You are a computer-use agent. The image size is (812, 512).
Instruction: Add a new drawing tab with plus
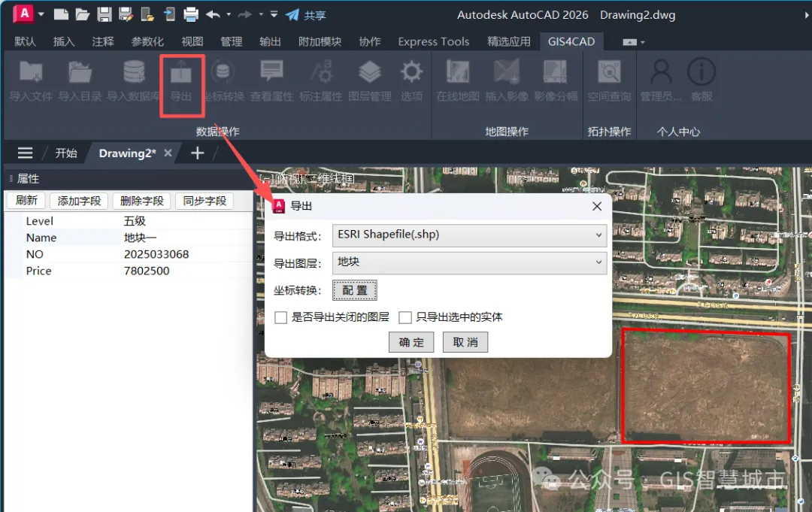pyautogui.click(x=197, y=153)
